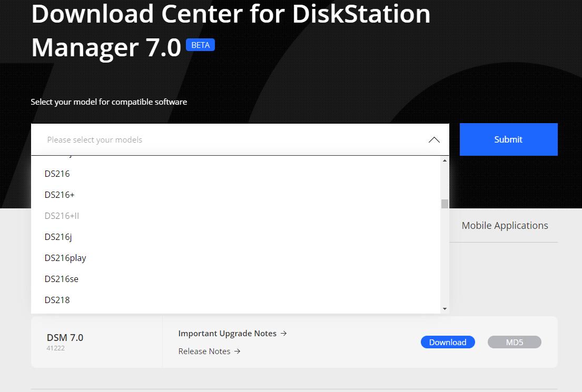Click the blue BETA badge
Viewport: 582px width, 392px height.
tap(200, 45)
